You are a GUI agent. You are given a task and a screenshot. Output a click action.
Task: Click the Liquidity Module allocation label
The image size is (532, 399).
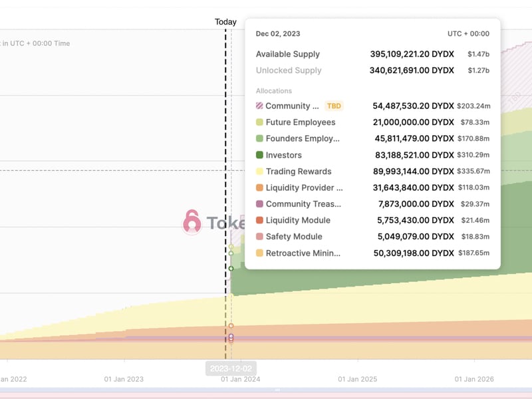(298, 220)
